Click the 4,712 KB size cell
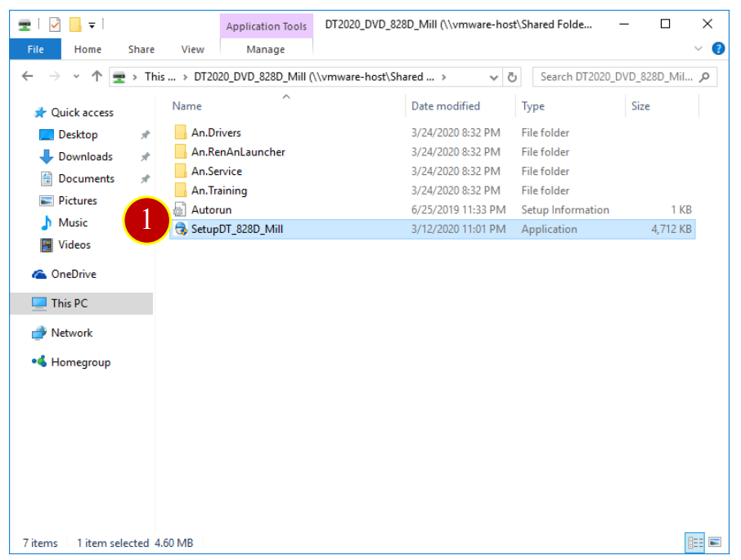The image size is (741, 560). tap(671, 229)
